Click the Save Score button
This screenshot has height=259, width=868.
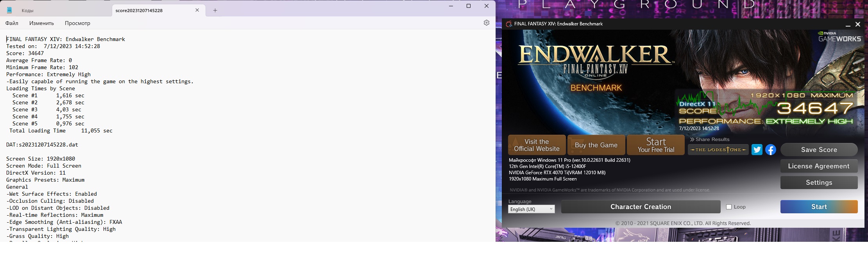[x=819, y=150]
